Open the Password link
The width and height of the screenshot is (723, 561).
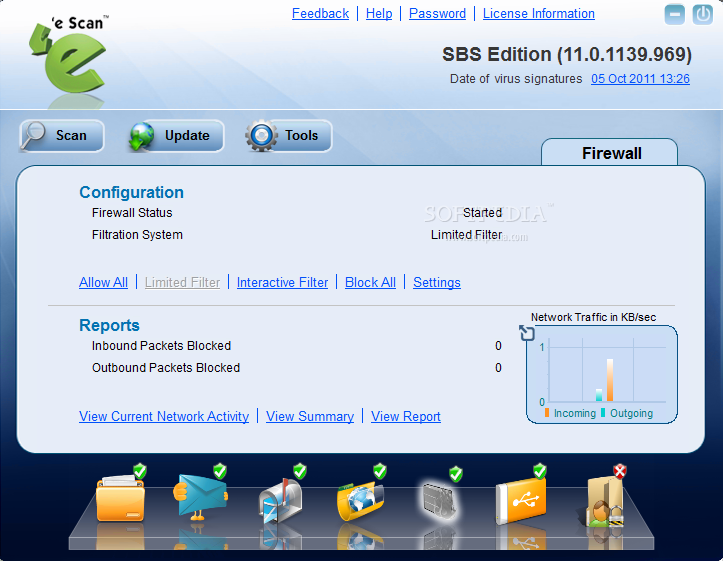point(438,14)
